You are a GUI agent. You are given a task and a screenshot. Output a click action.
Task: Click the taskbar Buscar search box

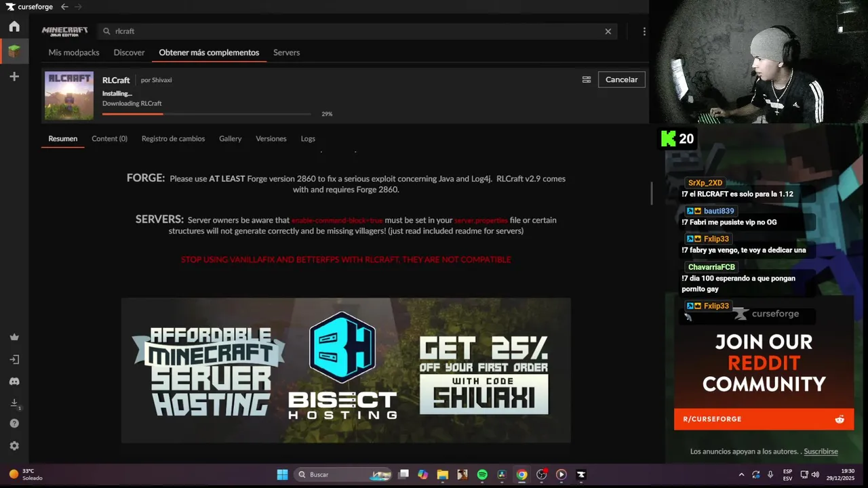(x=344, y=474)
